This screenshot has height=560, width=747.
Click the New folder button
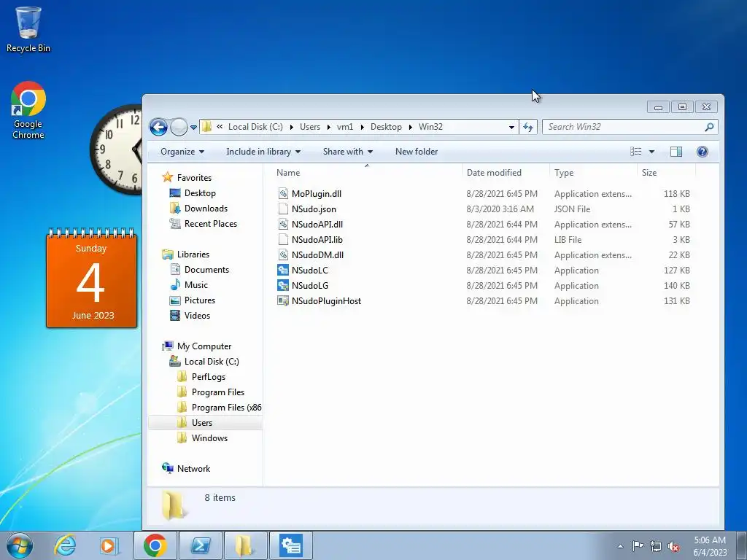(417, 152)
